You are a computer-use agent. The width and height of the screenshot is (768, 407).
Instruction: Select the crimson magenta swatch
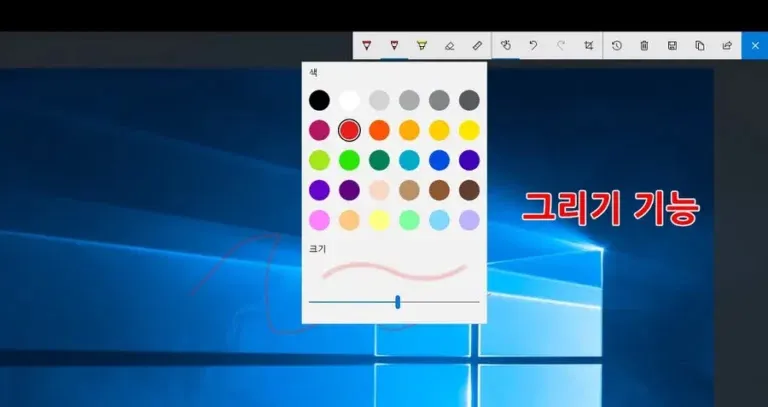[x=319, y=130]
